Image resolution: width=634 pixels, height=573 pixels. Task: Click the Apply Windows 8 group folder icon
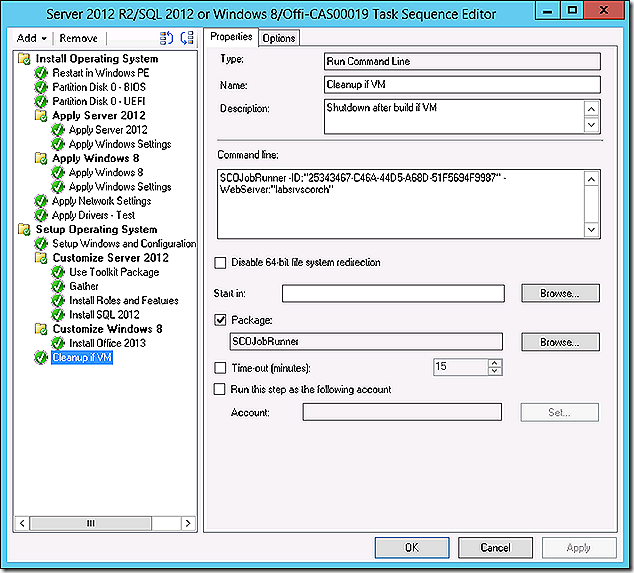(41, 159)
